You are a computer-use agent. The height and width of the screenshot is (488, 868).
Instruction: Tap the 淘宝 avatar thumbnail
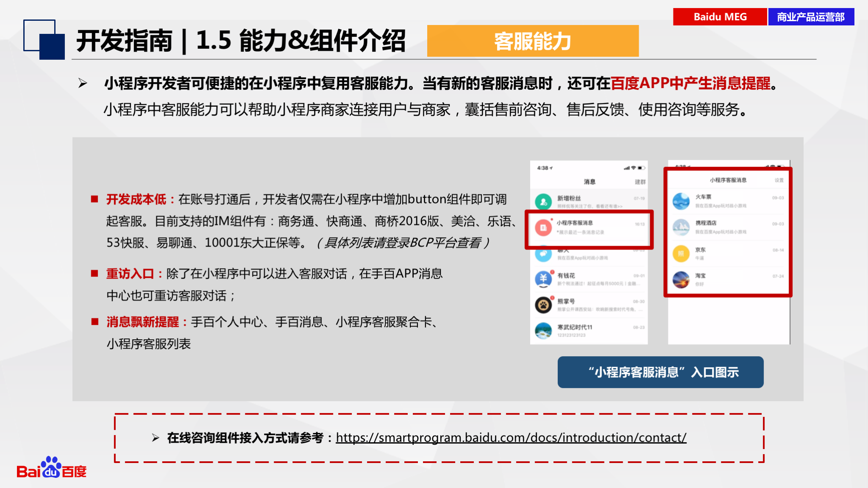coord(681,280)
